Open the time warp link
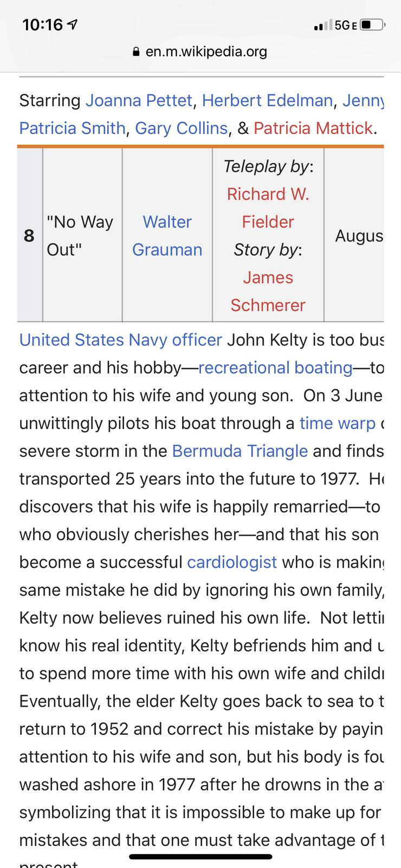401x868 pixels. click(x=338, y=423)
